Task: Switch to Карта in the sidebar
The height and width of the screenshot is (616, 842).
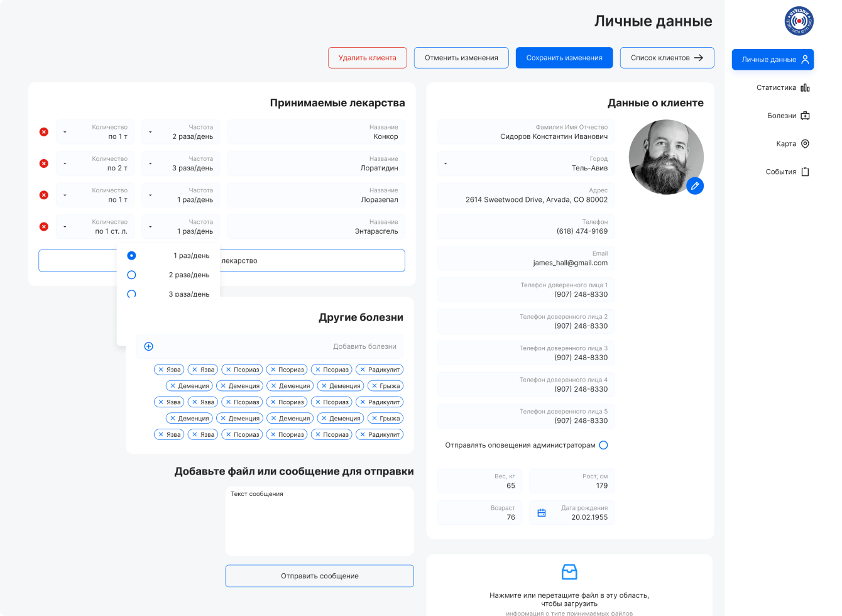Action: [793, 144]
